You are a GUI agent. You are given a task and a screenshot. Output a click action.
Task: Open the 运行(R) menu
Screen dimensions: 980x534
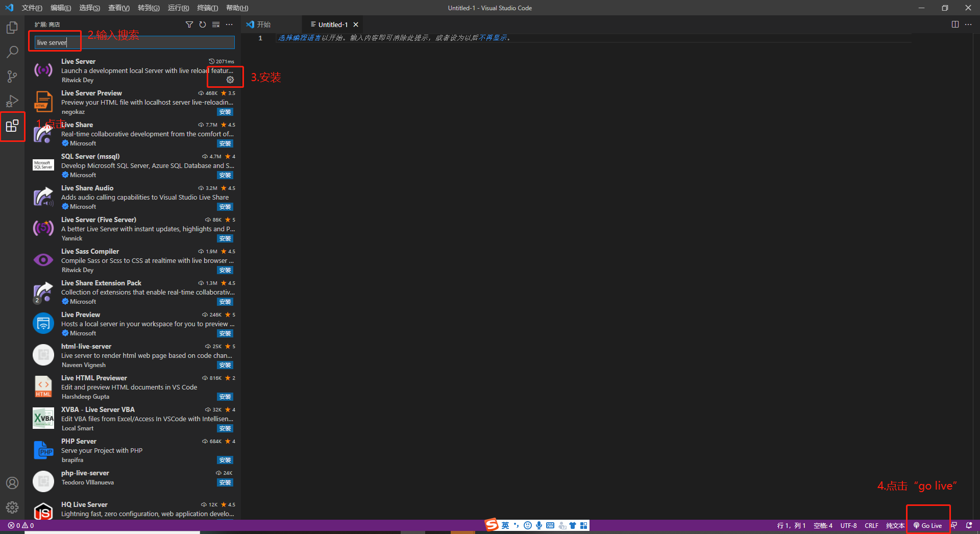coord(178,8)
